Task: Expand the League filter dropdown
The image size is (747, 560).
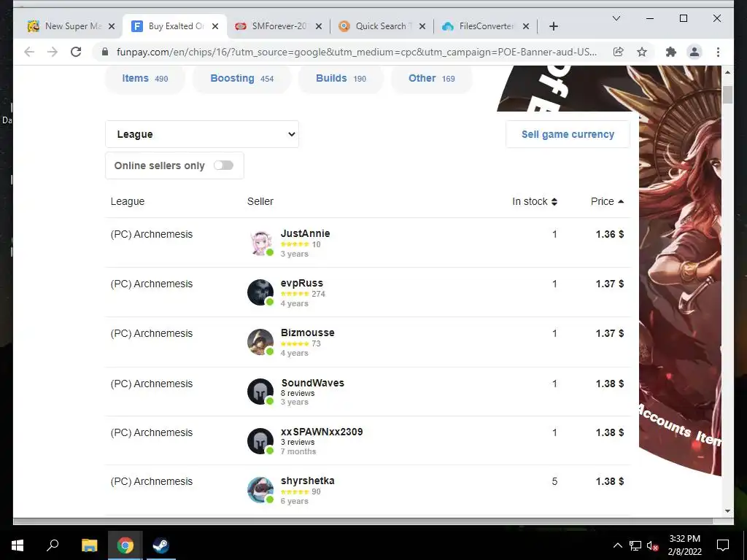Action: (x=202, y=134)
